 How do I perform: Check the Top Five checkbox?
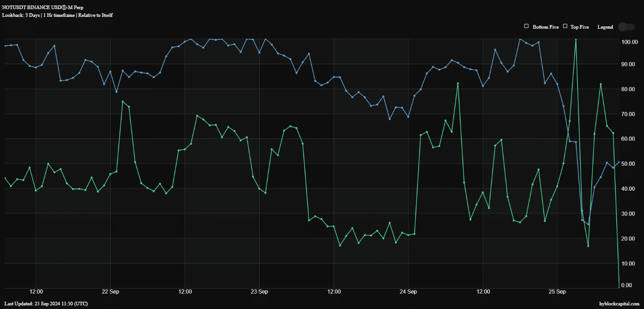566,26
